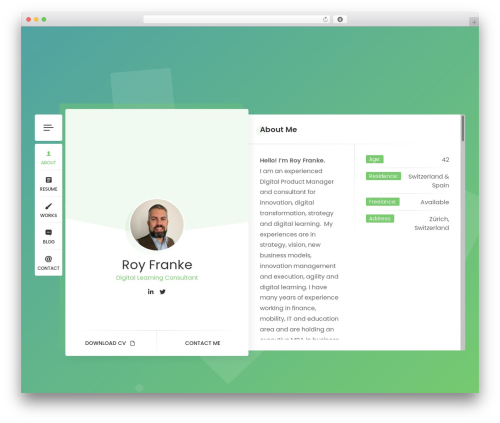Click the Freelance label badge
The image size is (500, 423).
tap(383, 202)
